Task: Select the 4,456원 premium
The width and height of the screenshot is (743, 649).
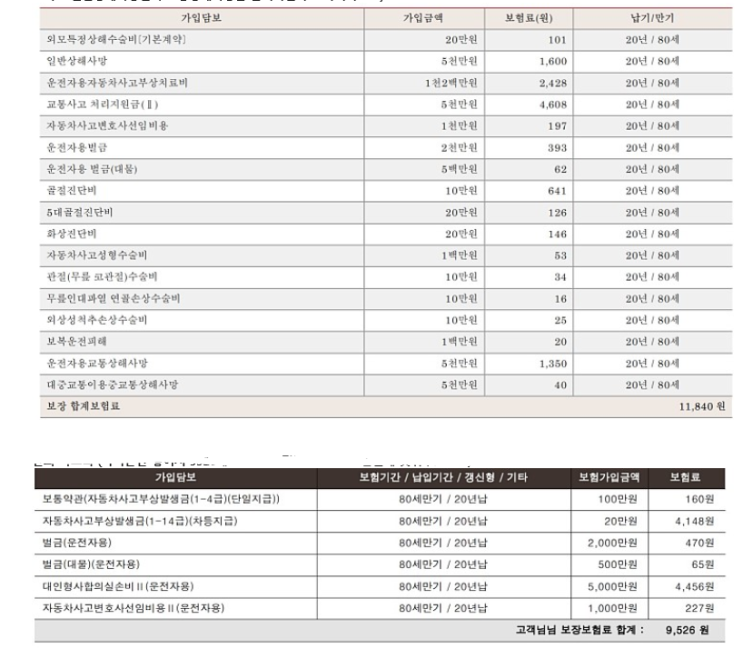Action: point(695,586)
